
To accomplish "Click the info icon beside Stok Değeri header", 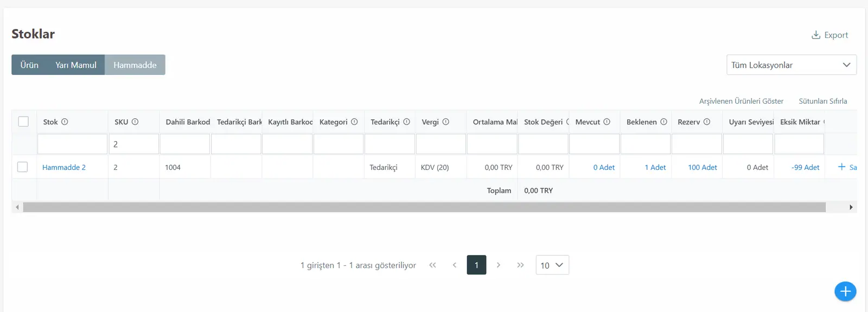I will point(568,122).
